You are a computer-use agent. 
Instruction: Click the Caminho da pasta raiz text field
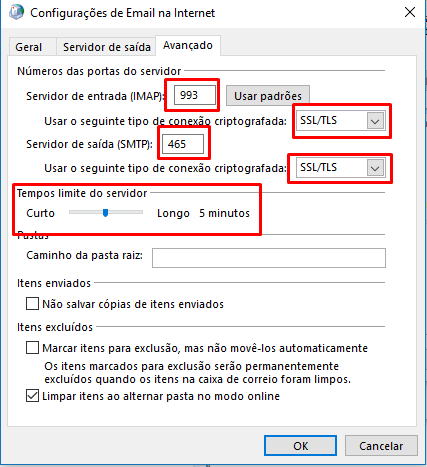pyautogui.click(x=269, y=258)
